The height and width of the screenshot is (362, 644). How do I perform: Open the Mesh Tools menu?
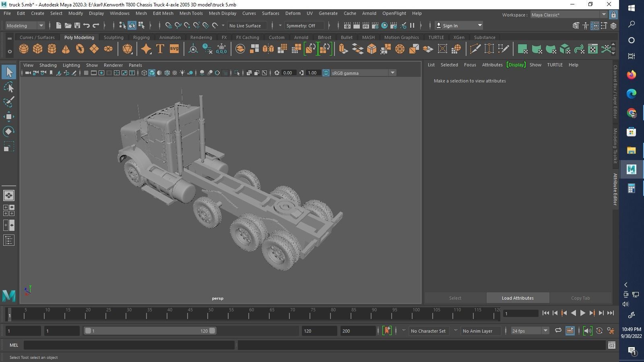(191, 13)
